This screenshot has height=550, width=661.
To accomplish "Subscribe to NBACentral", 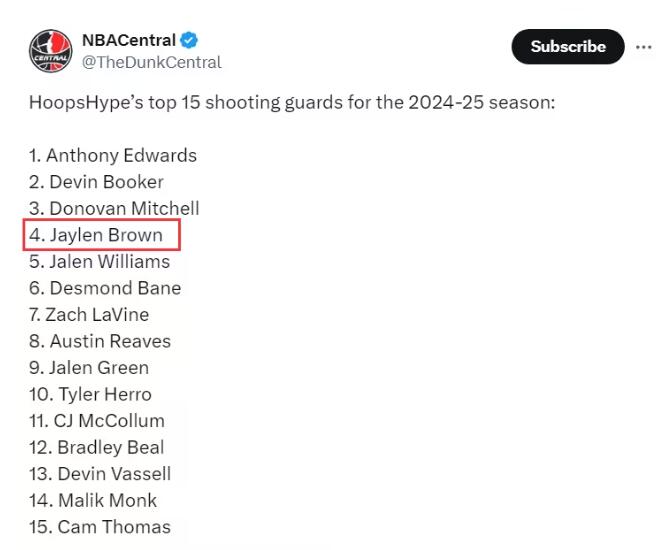I will 567,46.
